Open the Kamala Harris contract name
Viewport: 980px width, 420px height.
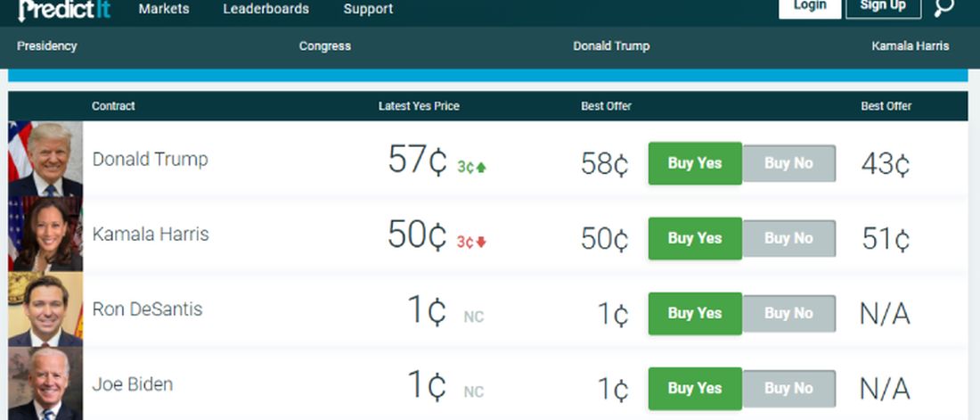tap(151, 235)
